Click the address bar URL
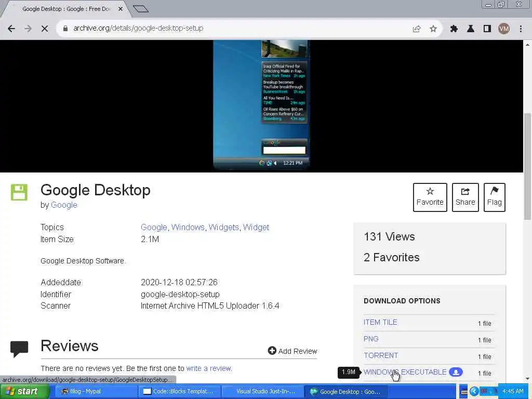This screenshot has width=532, height=399. (x=138, y=28)
